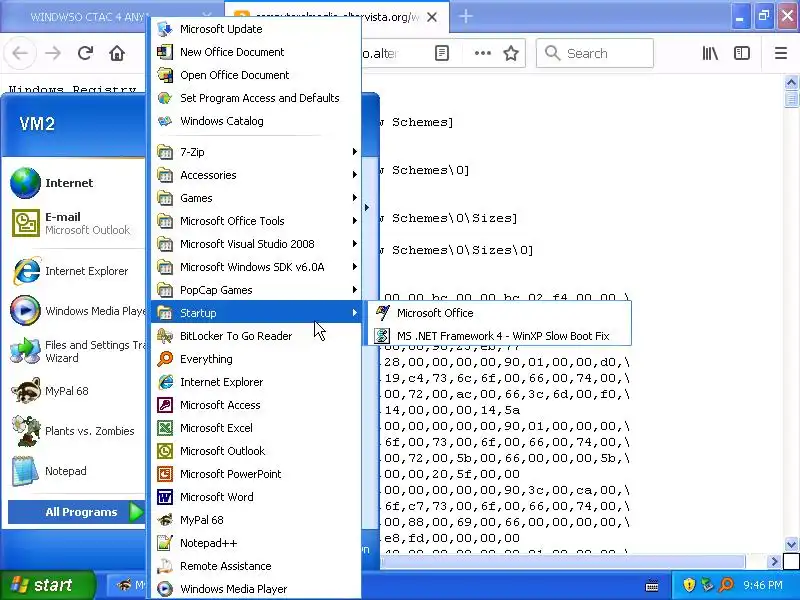Toggle reader view icon

tap(442, 53)
